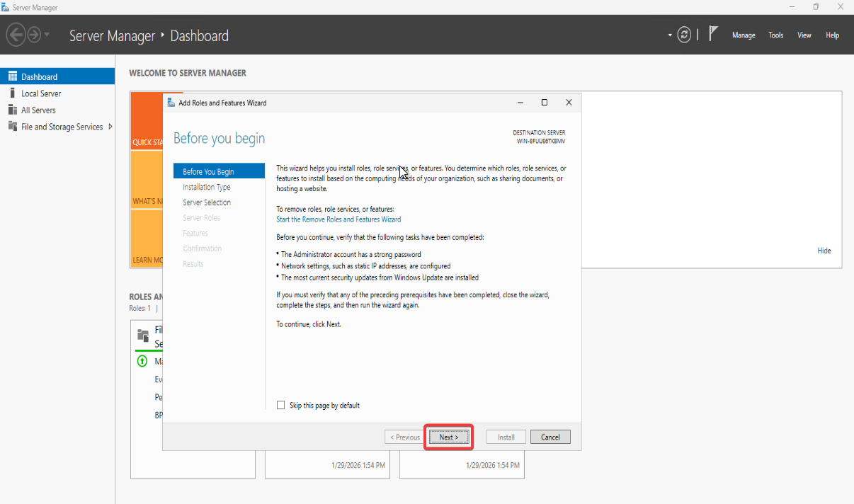The image size is (854, 504).
Task: Open the Manage menu
Action: [744, 35]
